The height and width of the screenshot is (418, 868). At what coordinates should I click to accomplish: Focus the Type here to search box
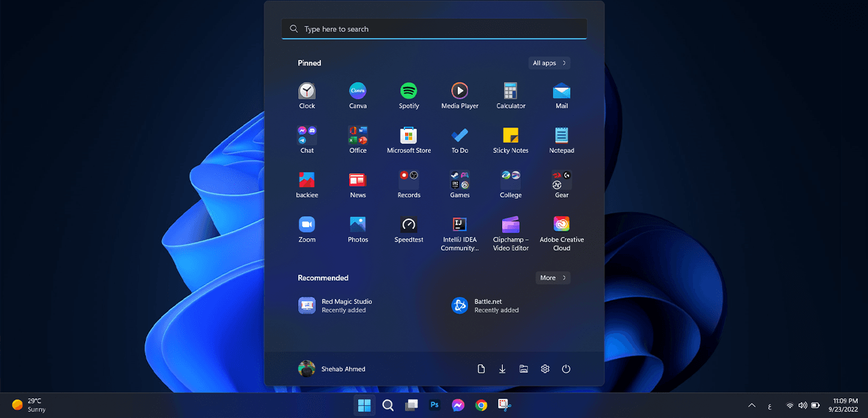click(434, 29)
